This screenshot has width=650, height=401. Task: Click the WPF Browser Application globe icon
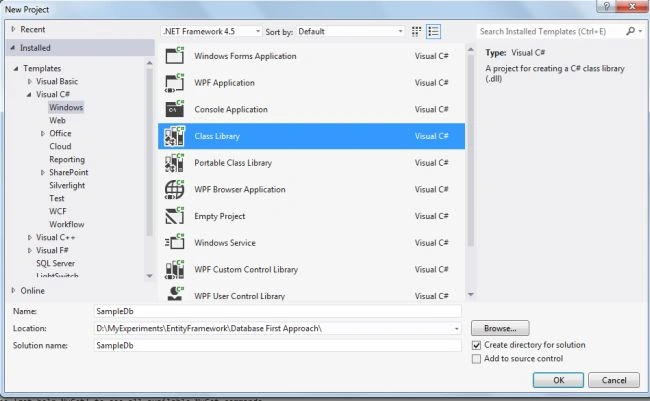(175, 190)
